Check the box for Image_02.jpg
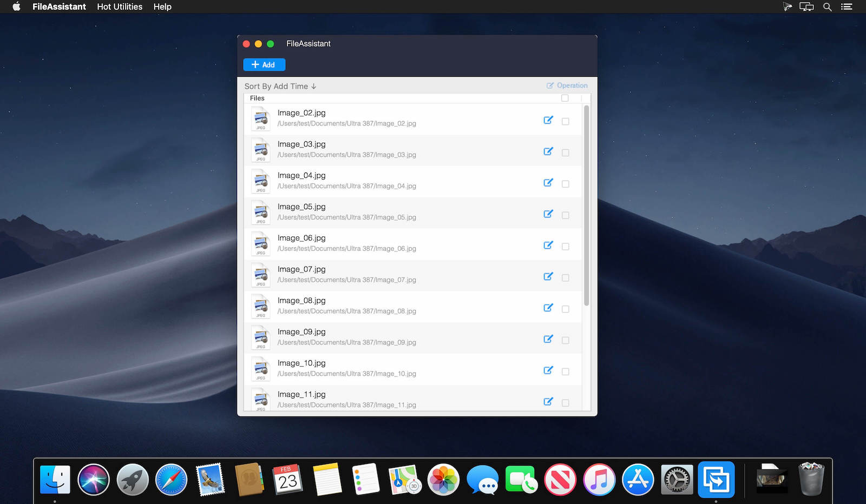This screenshot has width=866, height=504. [x=566, y=122]
